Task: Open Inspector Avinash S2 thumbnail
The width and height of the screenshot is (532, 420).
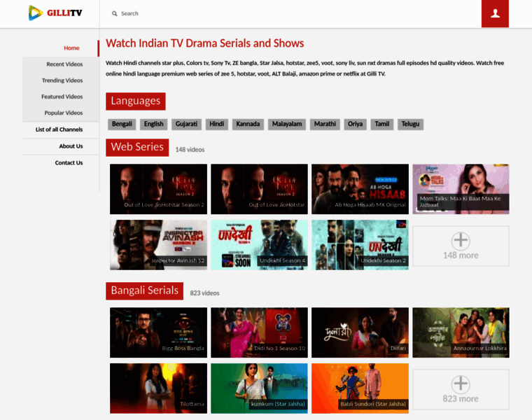Action: point(158,245)
